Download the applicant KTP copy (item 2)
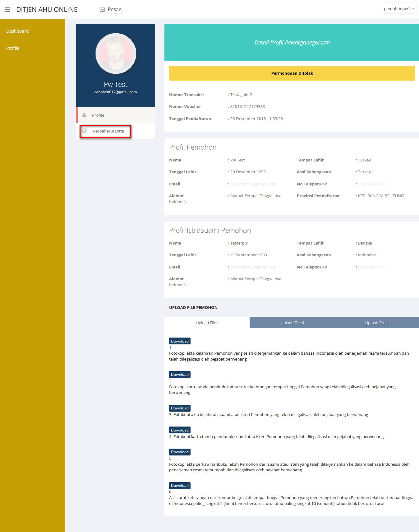Screen dimensions: 419x532 [x=180, y=375]
